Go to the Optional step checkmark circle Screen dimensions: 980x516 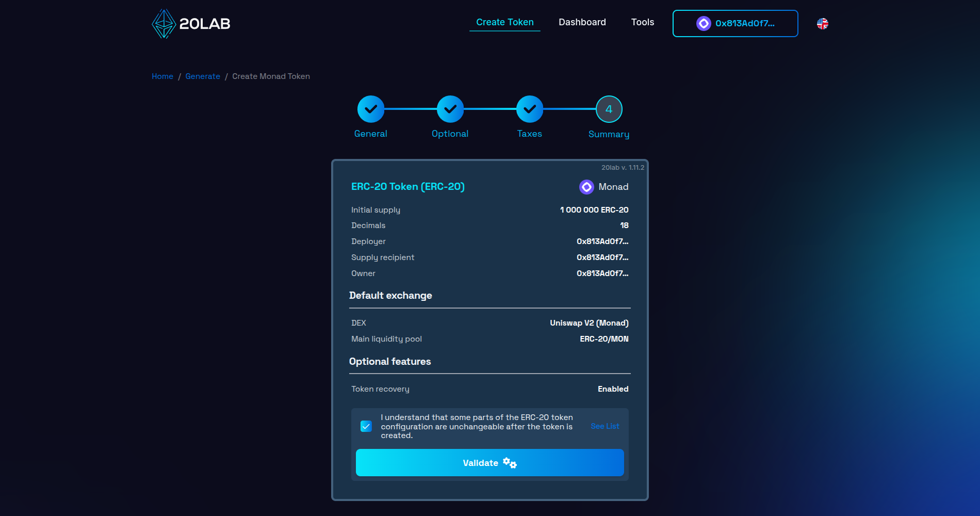coord(450,109)
